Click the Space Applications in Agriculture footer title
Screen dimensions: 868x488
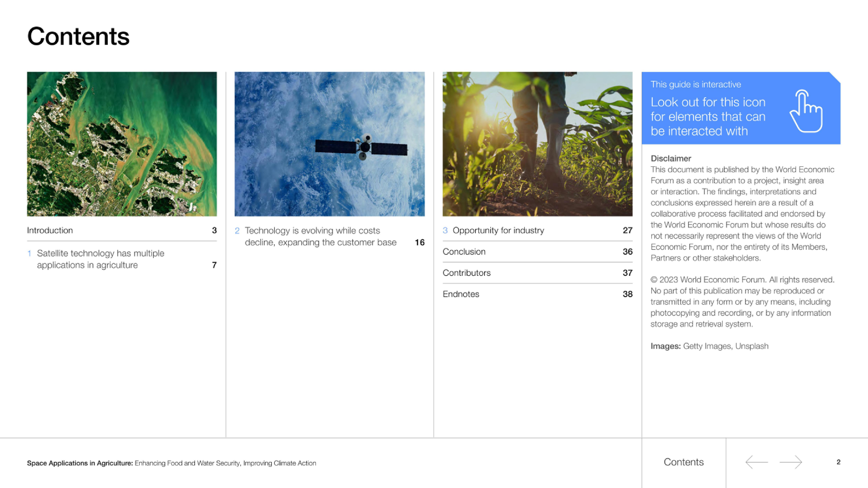(172, 463)
